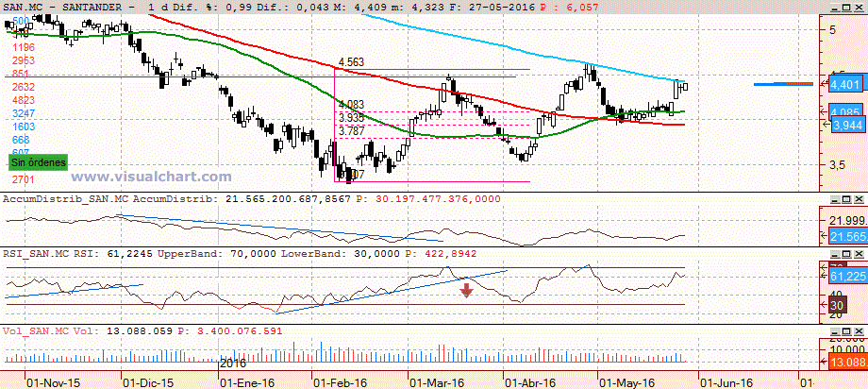Maximize the AccumDistrib indicator pane

pyautogui.click(x=848, y=199)
